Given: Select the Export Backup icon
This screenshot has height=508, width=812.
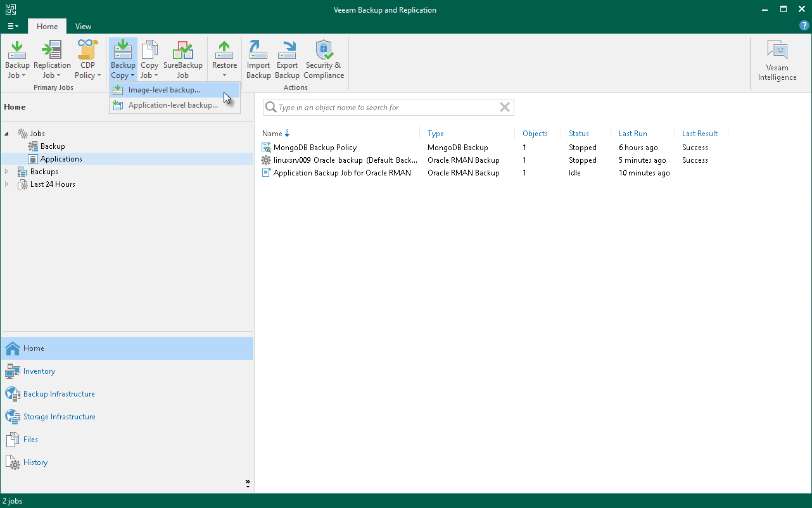Looking at the screenshot, I should coord(287,60).
